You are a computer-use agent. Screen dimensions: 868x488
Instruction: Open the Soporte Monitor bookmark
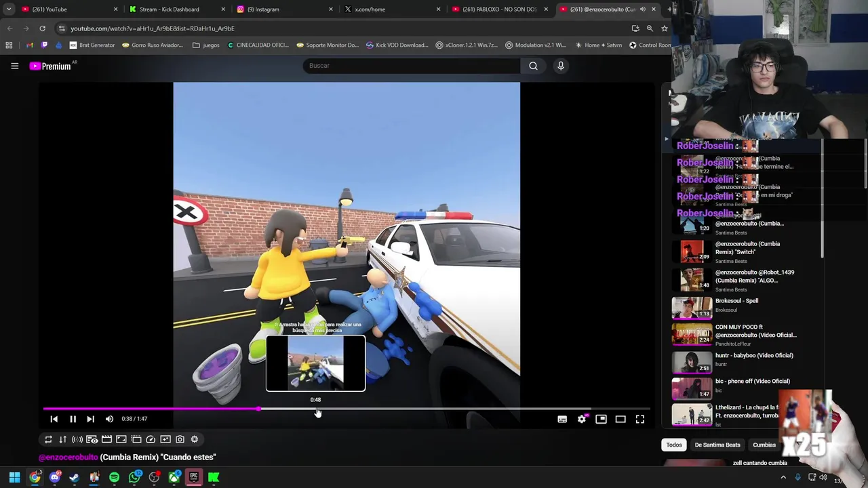328,45
